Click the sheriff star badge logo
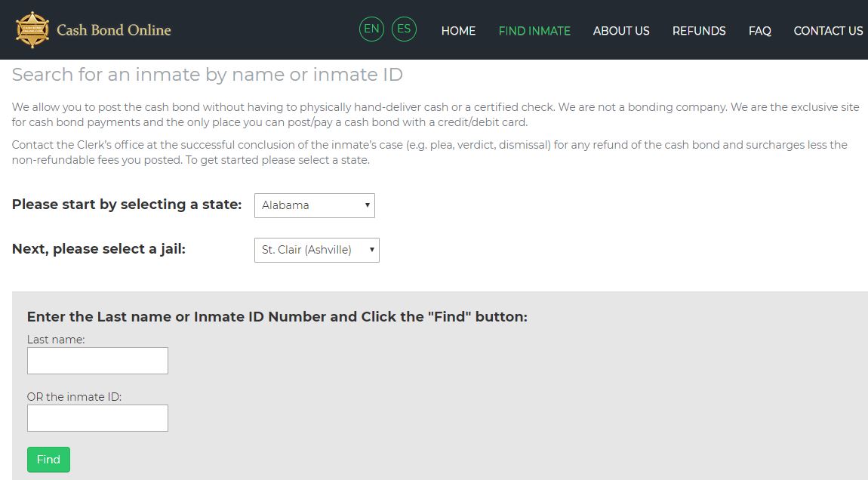The width and height of the screenshot is (868, 480). point(32,30)
